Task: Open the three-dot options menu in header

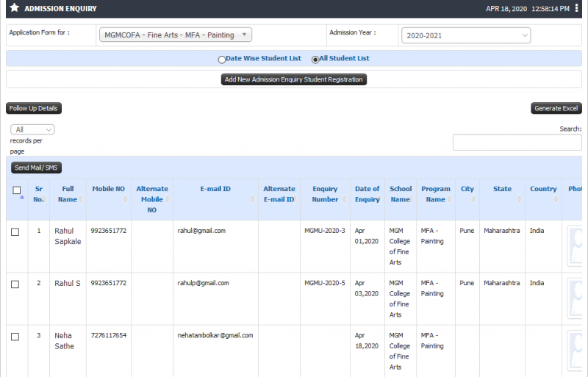Action: (576, 8)
